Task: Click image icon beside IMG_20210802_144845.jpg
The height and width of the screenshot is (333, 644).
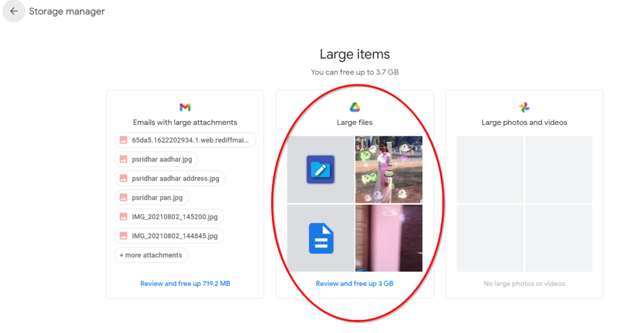Action: (123, 236)
